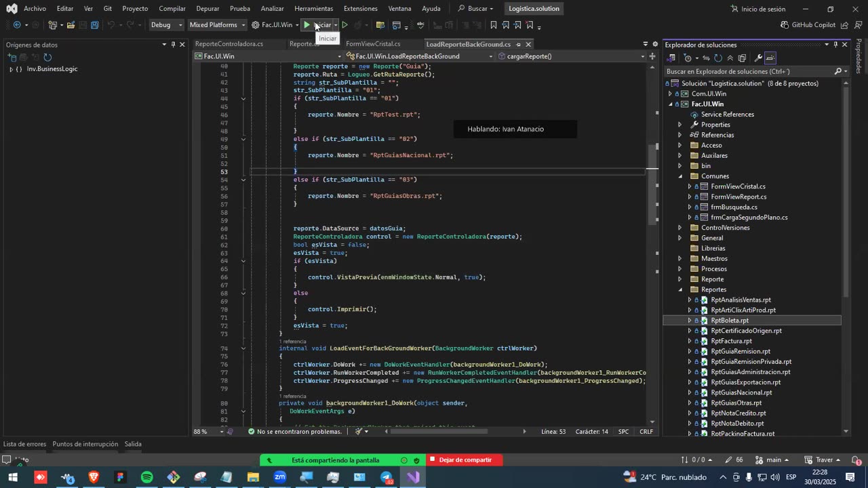Open the Salida tab

133,444
